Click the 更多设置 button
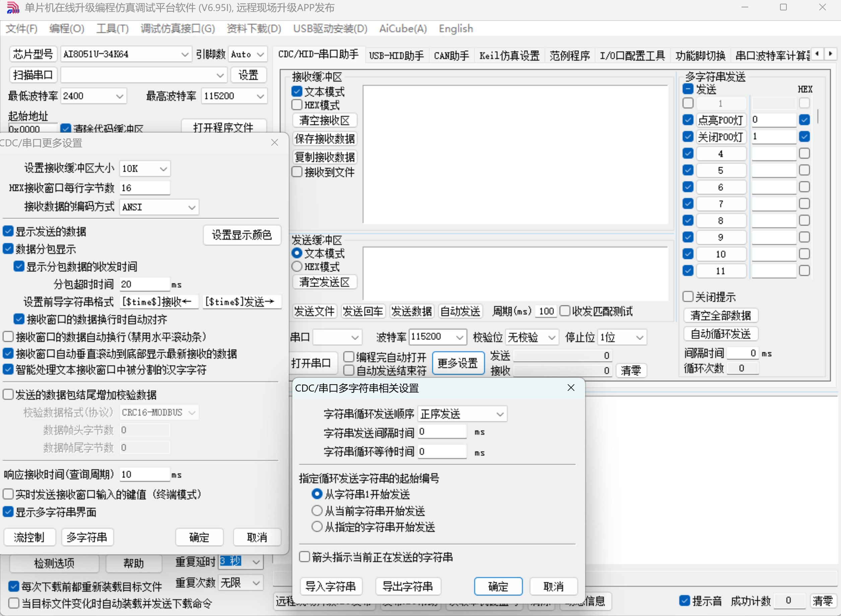841x616 pixels. point(458,363)
